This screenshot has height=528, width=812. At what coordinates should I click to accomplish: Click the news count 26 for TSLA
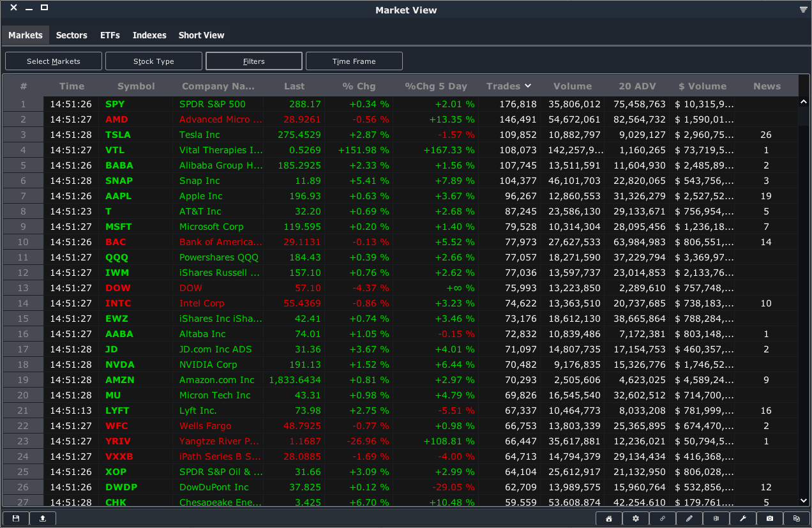click(766, 135)
